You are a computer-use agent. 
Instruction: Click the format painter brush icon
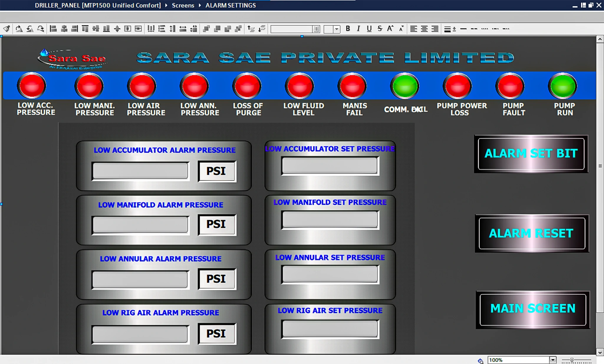(6, 29)
